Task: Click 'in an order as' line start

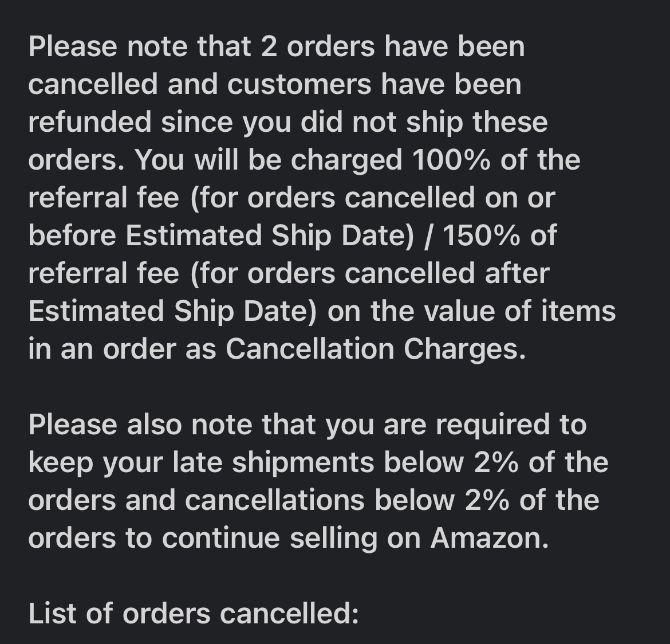Action: coord(122,349)
